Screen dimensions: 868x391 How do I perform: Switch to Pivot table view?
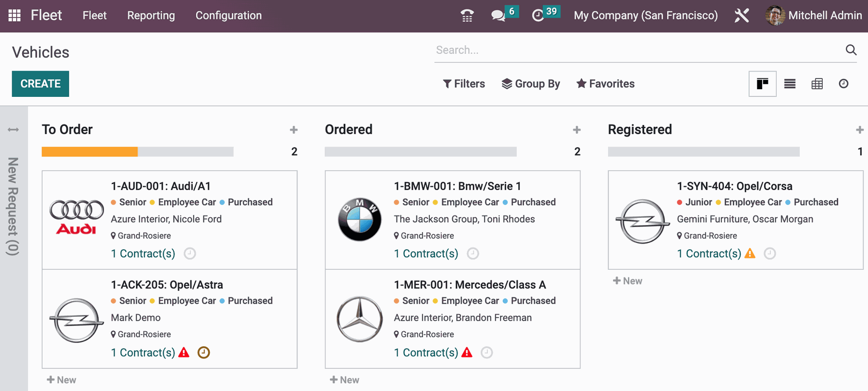pyautogui.click(x=817, y=84)
